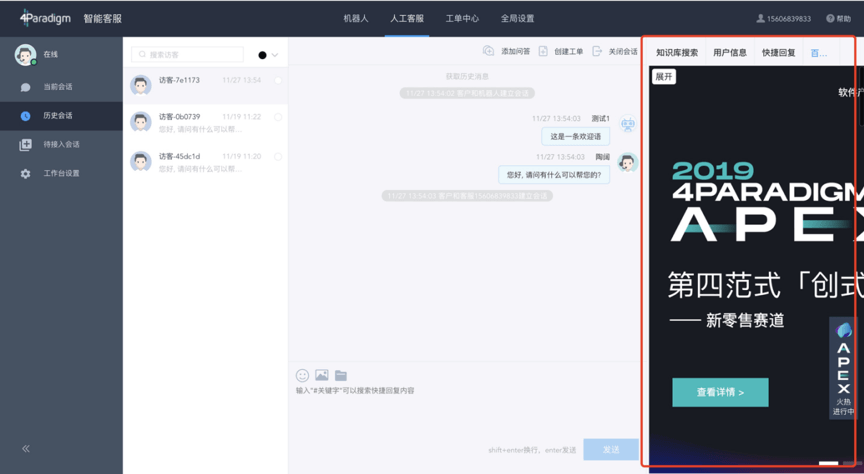The height and width of the screenshot is (474, 864).
Task: Click 创建工单 label
Action: [569, 52]
